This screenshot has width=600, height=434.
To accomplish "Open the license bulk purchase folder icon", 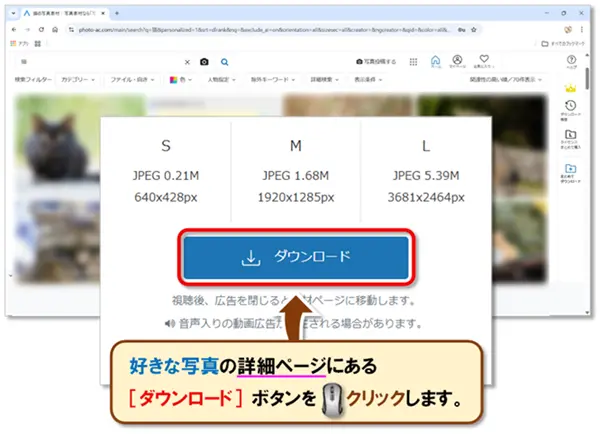I will 571,139.
